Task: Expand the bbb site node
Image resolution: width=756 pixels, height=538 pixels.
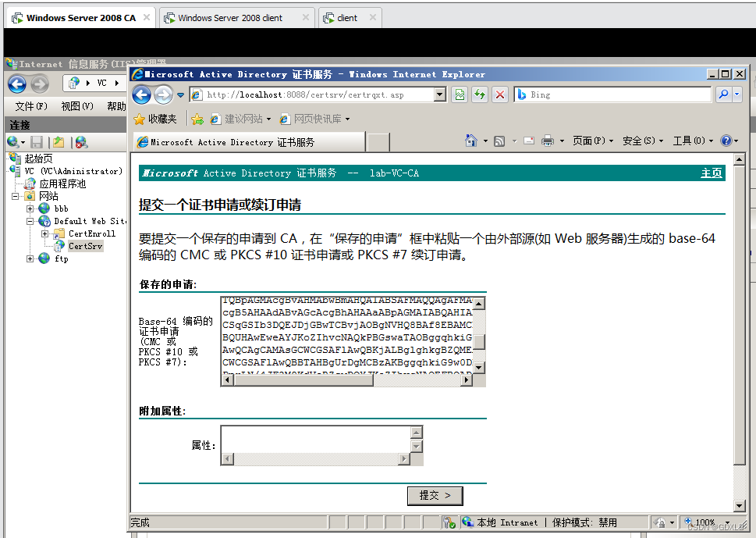Action: point(30,208)
